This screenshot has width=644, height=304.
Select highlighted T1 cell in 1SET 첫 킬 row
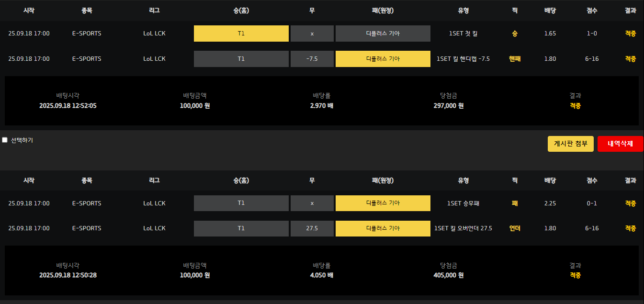click(x=241, y=34)
